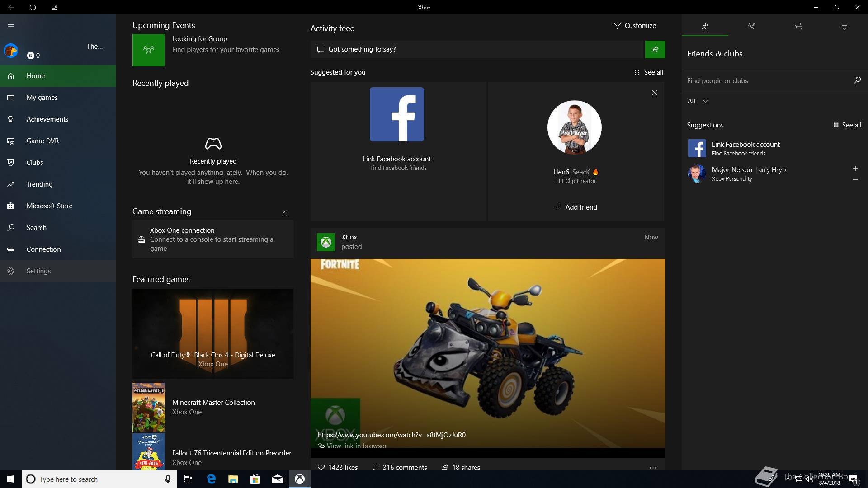Click the Cortana microphone icon
This screenshot has width=868, height=488.
(x=168, y=479)
